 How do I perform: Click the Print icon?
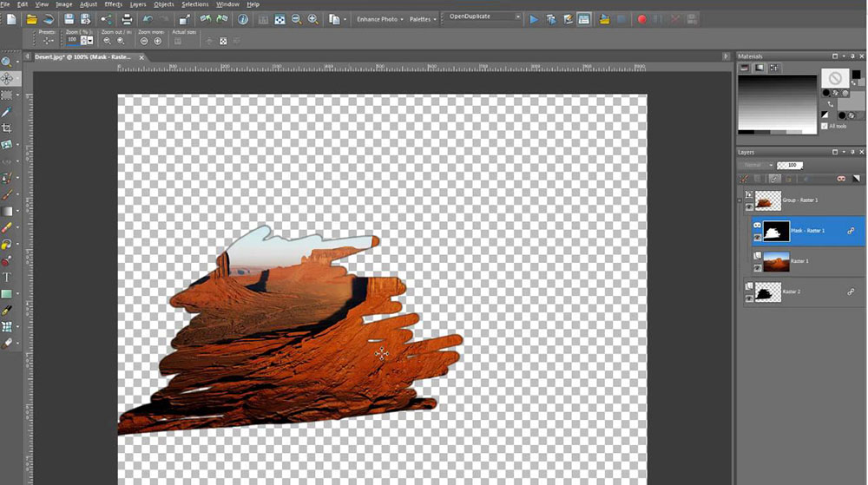127,19
